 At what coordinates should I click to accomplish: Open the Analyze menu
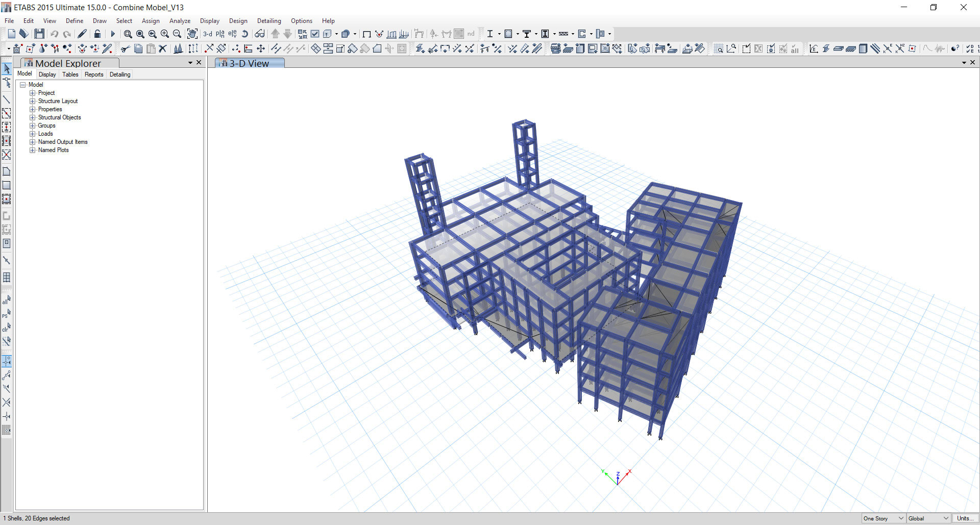point(180,21)
